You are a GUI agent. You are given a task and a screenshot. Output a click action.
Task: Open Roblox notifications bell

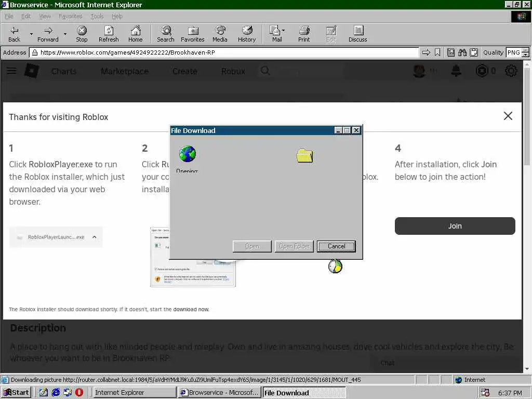click(x=456, y=71)
